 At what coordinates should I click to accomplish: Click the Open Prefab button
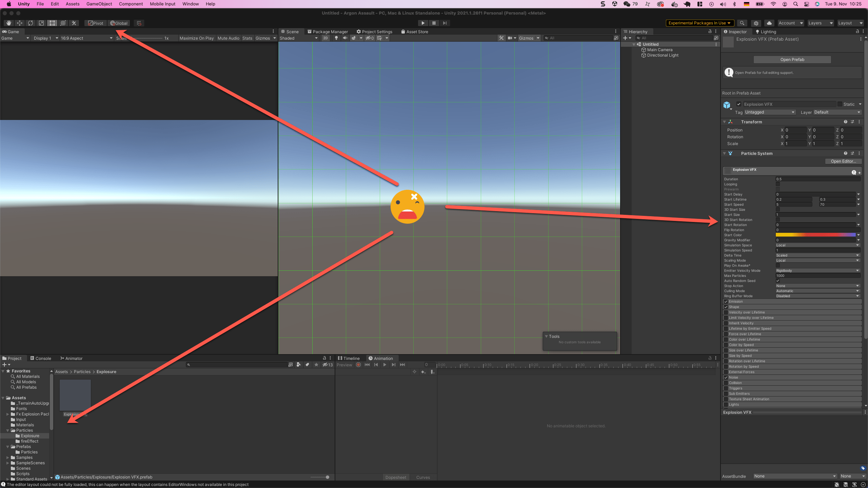coord(792,60)
